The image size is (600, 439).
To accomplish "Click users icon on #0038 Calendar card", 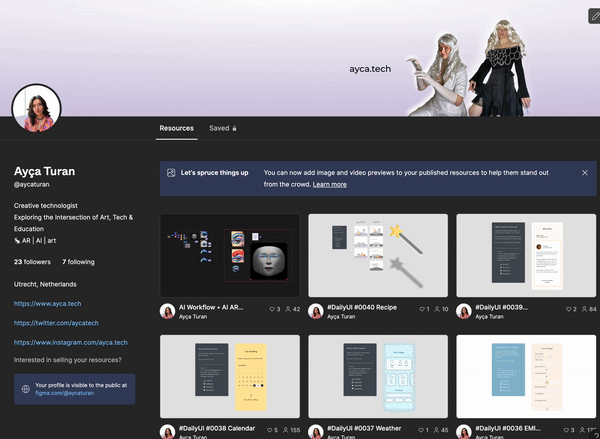I will click(285, 431).
